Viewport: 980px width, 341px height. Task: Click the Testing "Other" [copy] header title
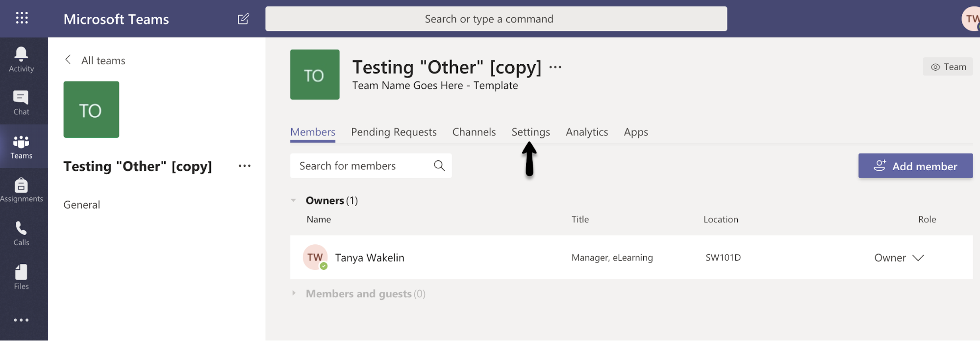(447, 67)
